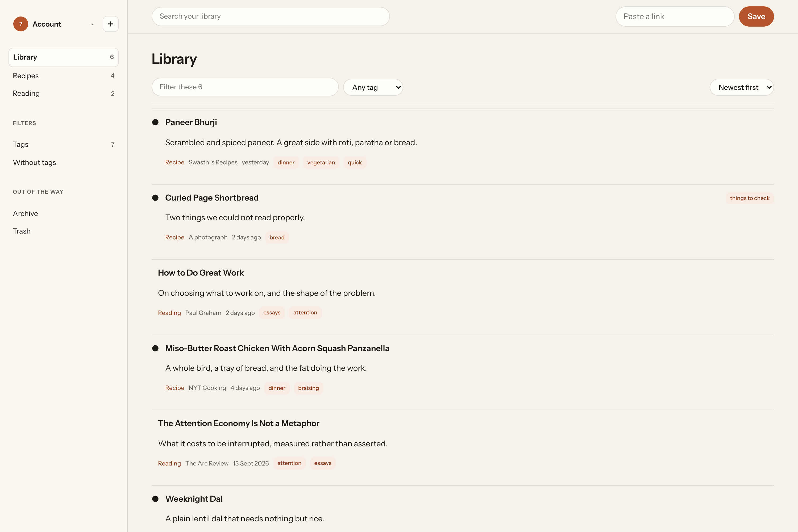This screenshot has height=532, width=798.
Task: Click attention tag on The Attention Economy
Action: [x=289, y=463]
